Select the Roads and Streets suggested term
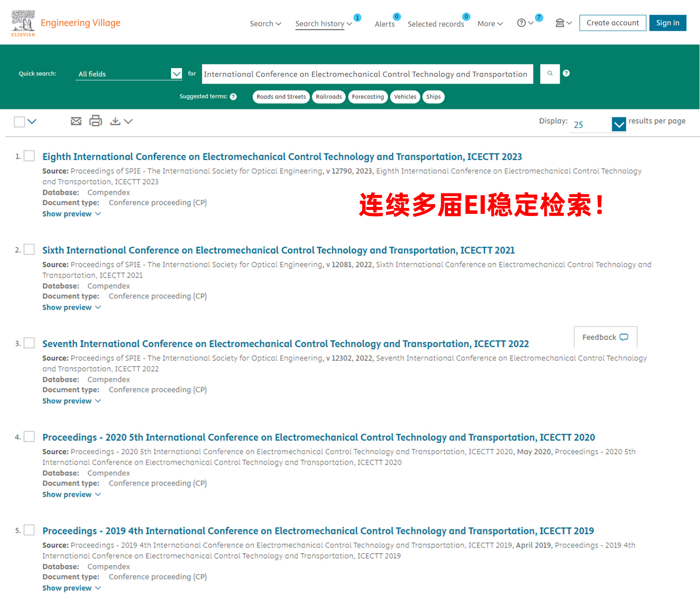This screenshot has height=603, width=700. (x=281, y=97)
